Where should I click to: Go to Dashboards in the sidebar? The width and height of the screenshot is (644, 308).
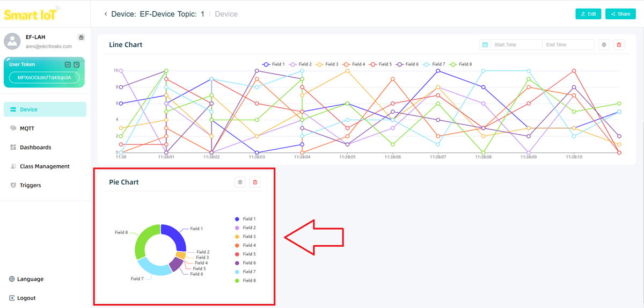pos(35,147)
